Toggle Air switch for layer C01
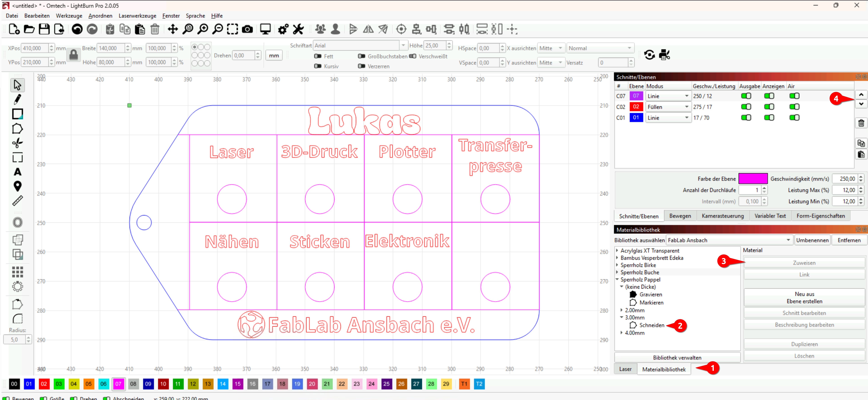 (x=794, y=118)
